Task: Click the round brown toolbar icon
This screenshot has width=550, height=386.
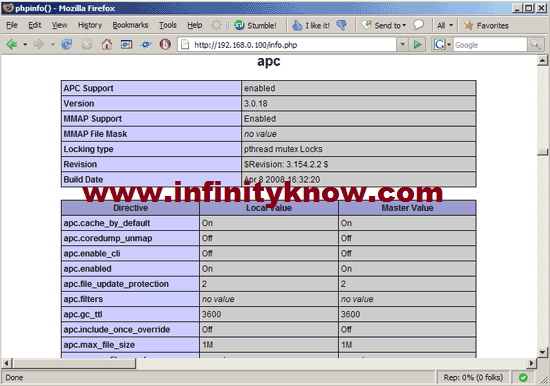Action: pos(165,45)
